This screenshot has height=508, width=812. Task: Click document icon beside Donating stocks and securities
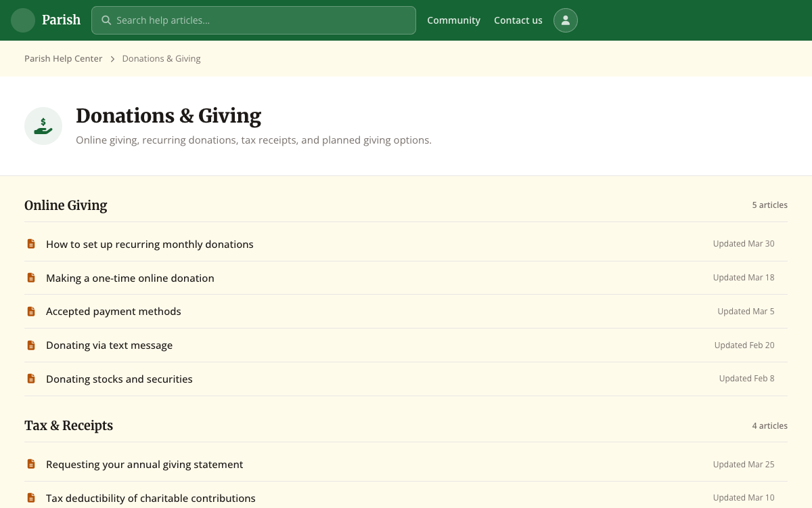tap(31, 379)
